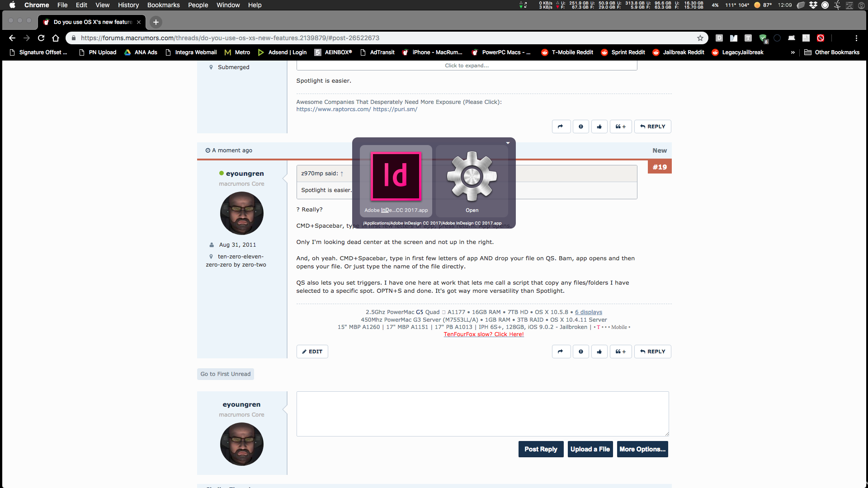This screenshot has height=488, width=868.
Task: Open the PN Upload bookmark
Action: click(x=98, y=52)
